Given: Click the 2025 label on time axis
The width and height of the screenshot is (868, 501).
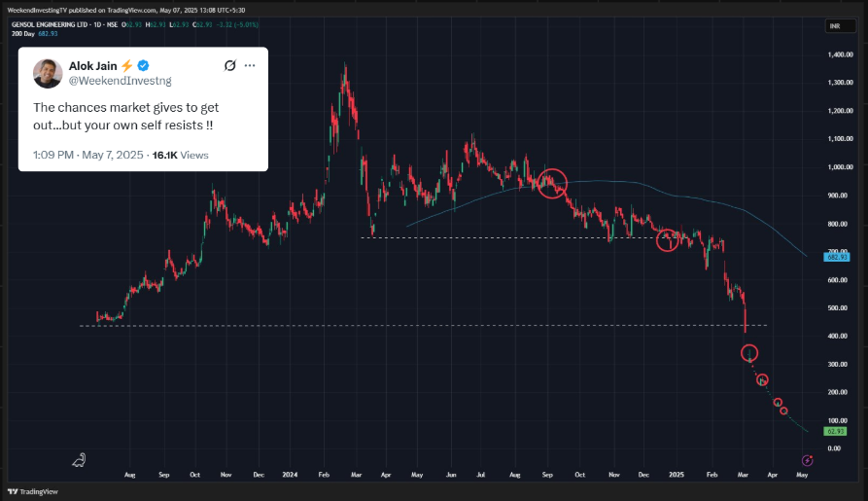Looking at the screenshot, I should [677, 475].
